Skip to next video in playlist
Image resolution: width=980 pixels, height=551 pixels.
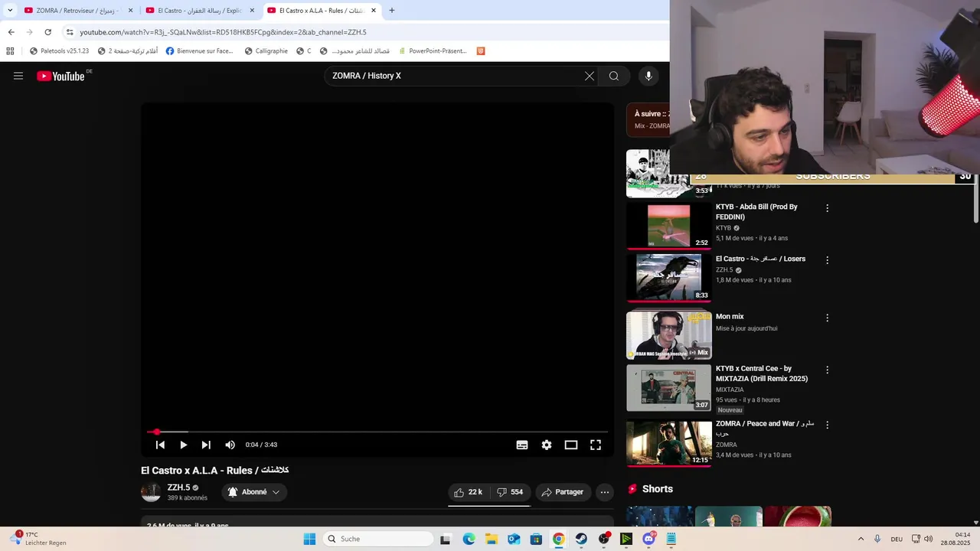tap(206, 445)
